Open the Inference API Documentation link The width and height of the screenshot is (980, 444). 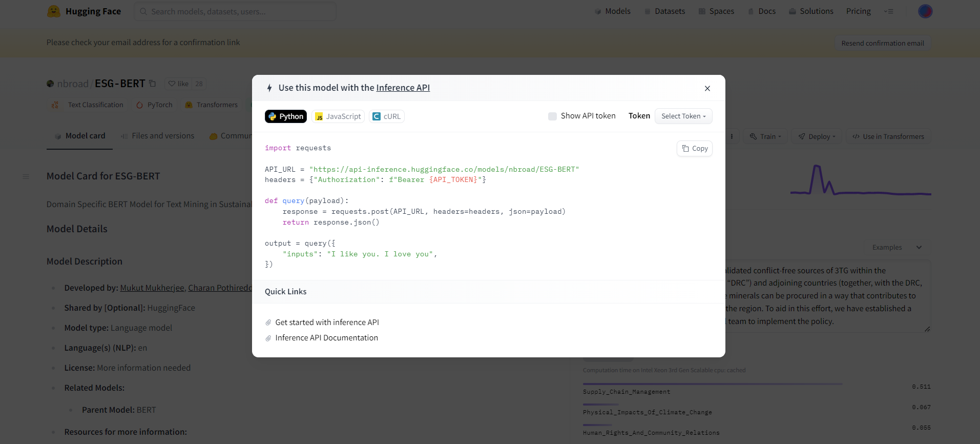click(327, 338)
